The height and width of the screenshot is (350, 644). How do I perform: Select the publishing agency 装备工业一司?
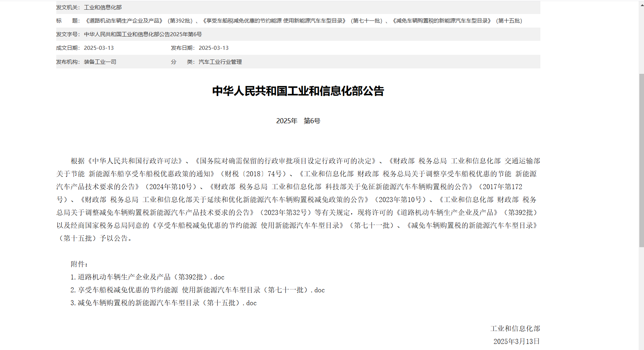[100, 62]
